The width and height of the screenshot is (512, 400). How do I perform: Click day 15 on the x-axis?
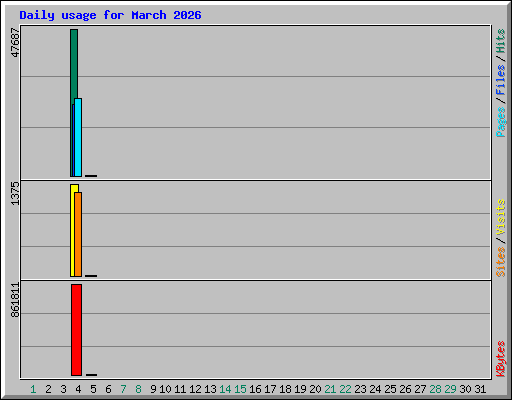point(240,389)
